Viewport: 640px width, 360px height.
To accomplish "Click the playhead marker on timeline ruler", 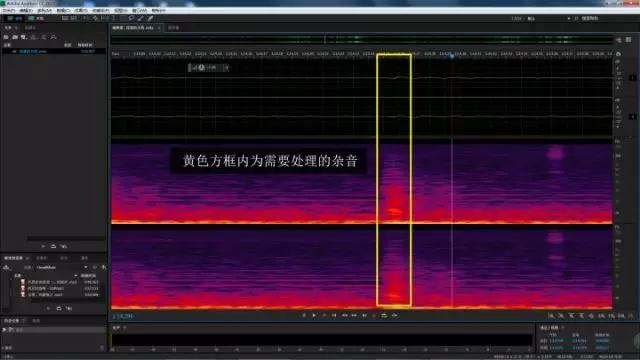I will [x=452, y=56].
